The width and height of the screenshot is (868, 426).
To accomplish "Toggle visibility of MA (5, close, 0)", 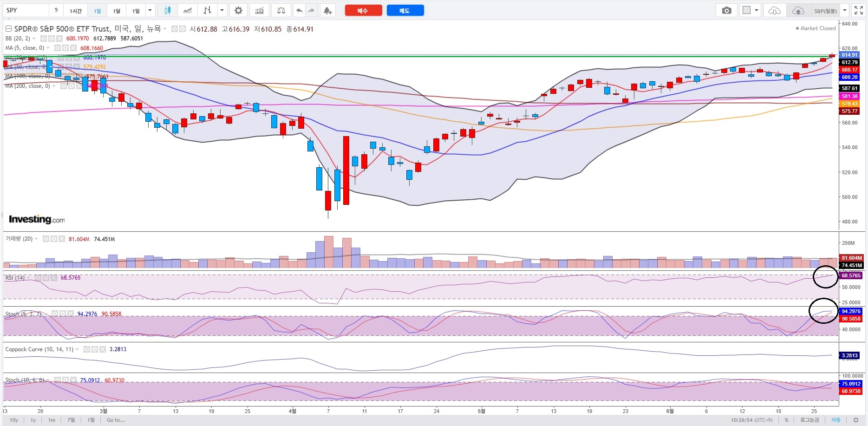I will (x=58, y=48).
